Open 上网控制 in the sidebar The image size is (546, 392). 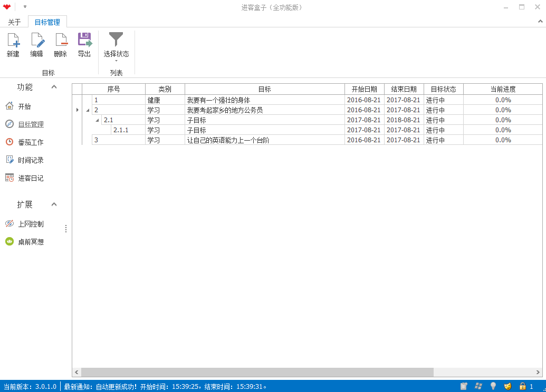[x=31, y=224]
